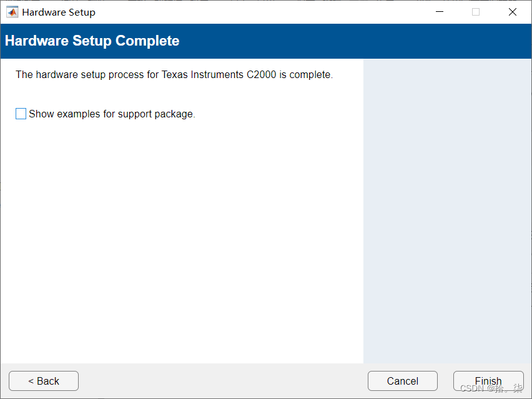
Task: Cancel the hardware setup
Action: coord(402,381)
